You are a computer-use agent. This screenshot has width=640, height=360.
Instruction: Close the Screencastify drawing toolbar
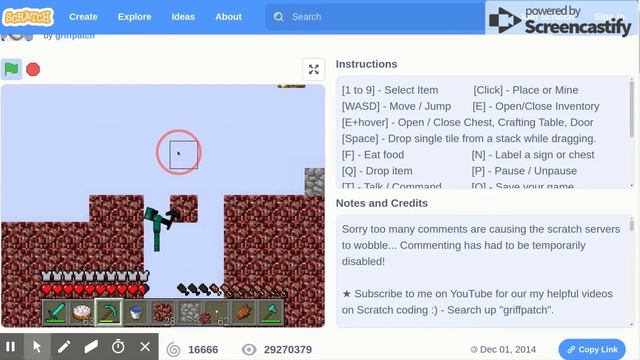pyautogui.click(x=145, y=347)
